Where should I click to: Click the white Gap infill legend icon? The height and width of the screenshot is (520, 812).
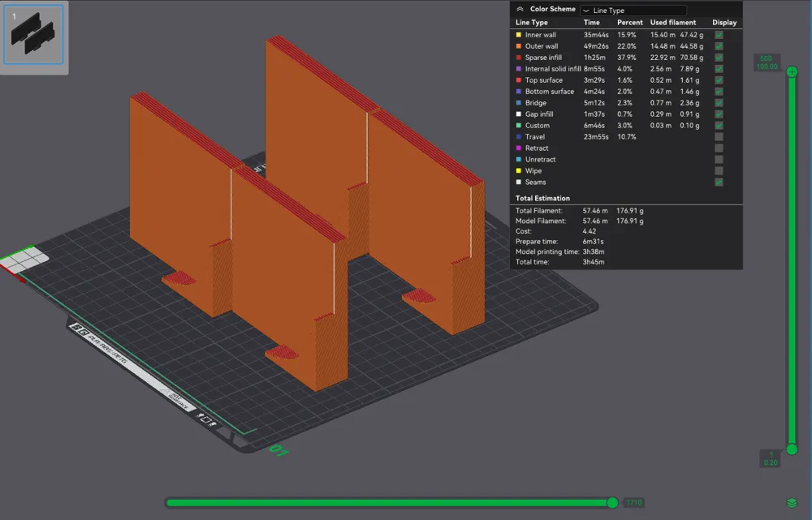(x=517, y=114)
